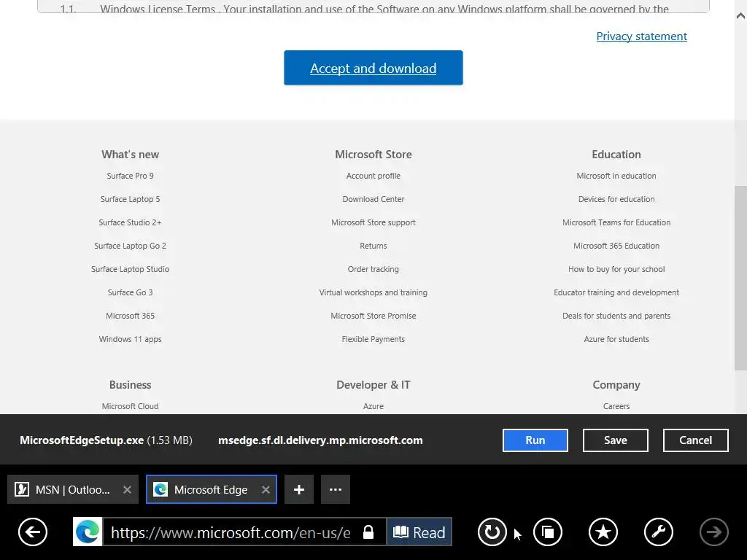
Task: Open Microsoft 365 footer link
Action: (130, 316)
